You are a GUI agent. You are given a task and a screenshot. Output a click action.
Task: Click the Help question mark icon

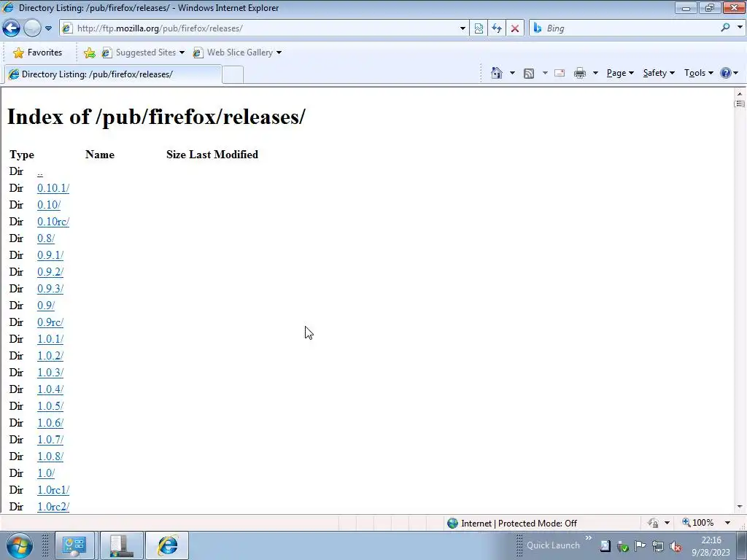[x=726, y=73]
